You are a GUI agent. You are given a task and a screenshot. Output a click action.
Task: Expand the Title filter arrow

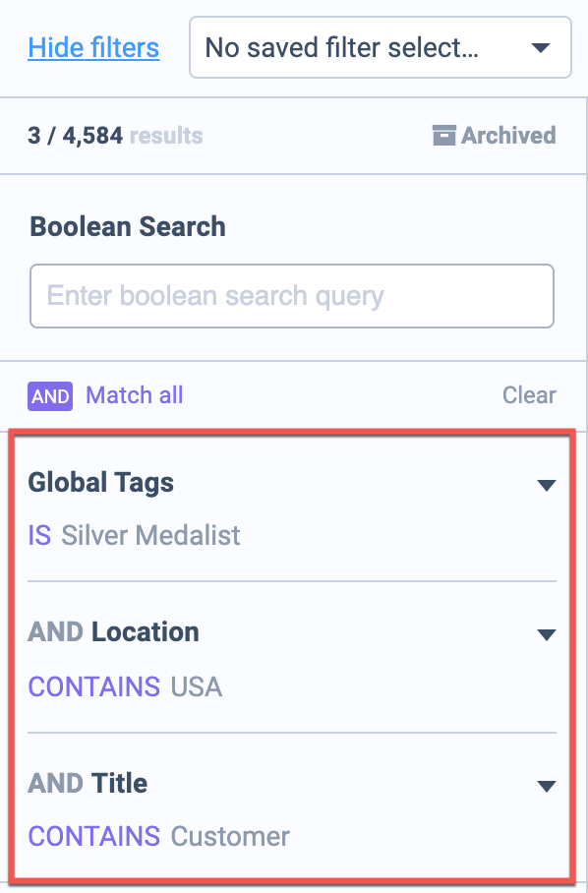click(x=547, y=786)
